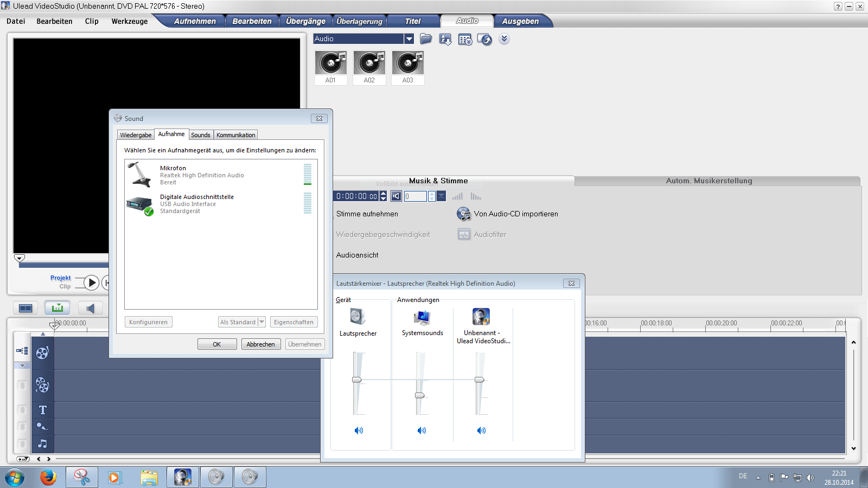Open Firefox from the taskbar

point(48,478)
